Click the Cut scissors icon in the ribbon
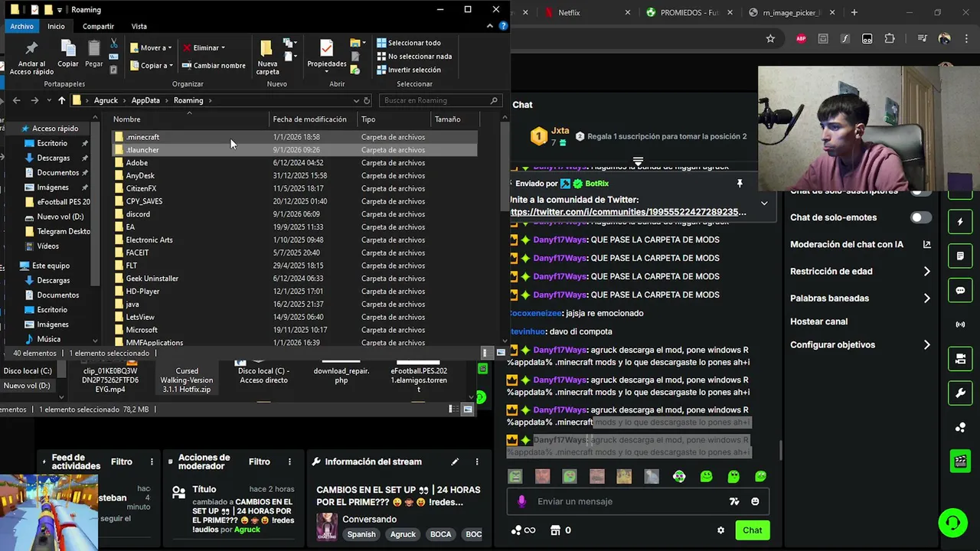Screen dimensions: 980x551 [x=114, y=44]
